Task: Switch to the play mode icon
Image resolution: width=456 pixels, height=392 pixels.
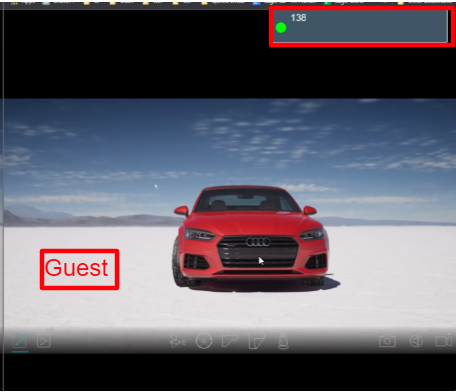Action: click(x=44, y=341)
